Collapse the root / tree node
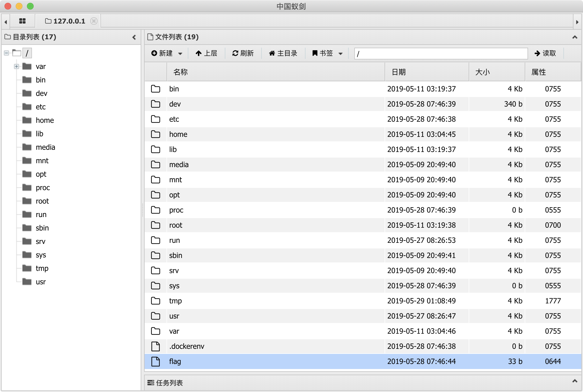Image resolution: width=583 pixels, height=392 pixels. 6,53
